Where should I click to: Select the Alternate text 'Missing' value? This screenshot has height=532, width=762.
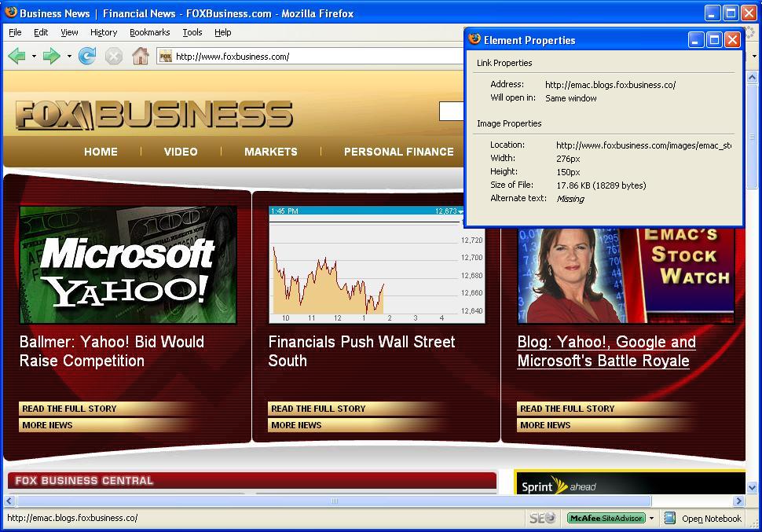pos(570,198)
